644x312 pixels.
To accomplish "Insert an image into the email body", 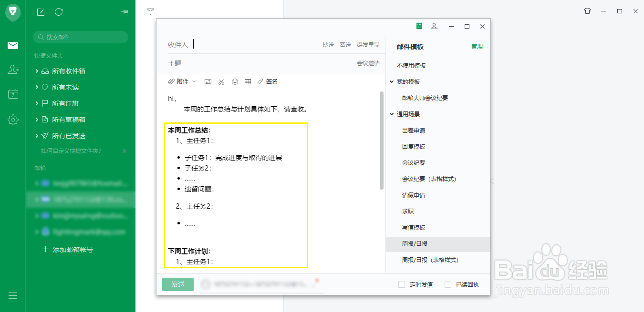I will point(208,81).
